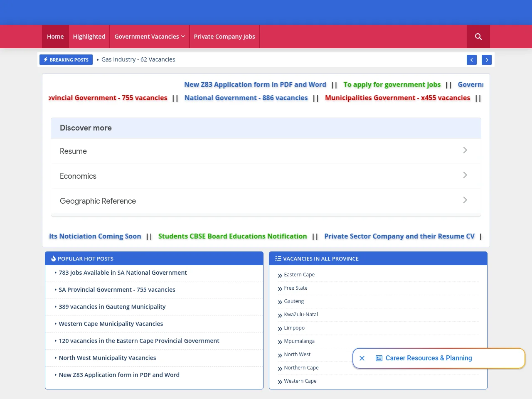Select Mpumalanga province

[299, 341]
